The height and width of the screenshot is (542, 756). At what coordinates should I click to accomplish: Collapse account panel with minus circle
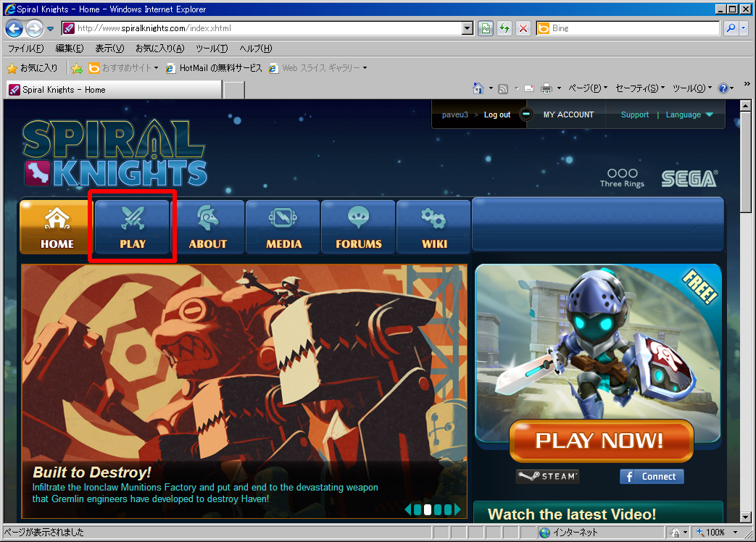pyautogui.click(x=526, y=114)
